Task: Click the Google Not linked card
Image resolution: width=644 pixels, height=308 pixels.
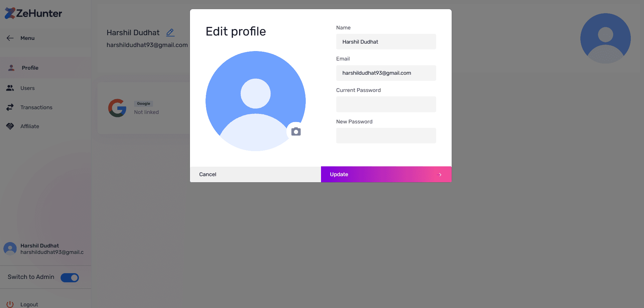Action: tap(146, 108)
